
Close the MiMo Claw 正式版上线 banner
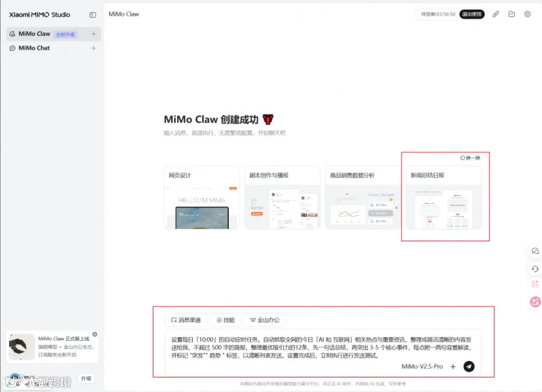[x=95, y=334]
